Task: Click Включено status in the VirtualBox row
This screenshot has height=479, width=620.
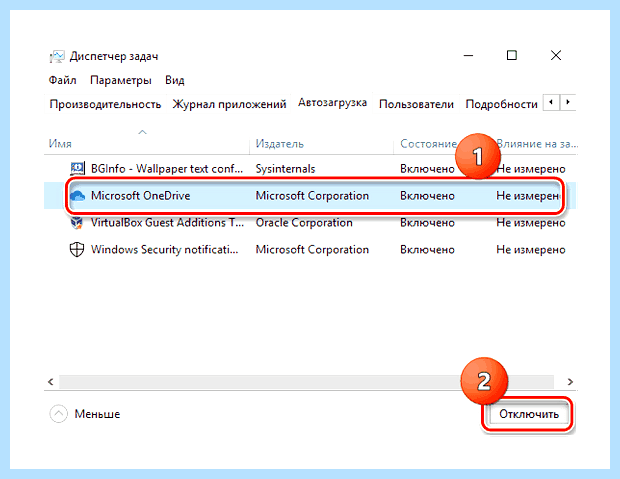Action: (427, 223)
